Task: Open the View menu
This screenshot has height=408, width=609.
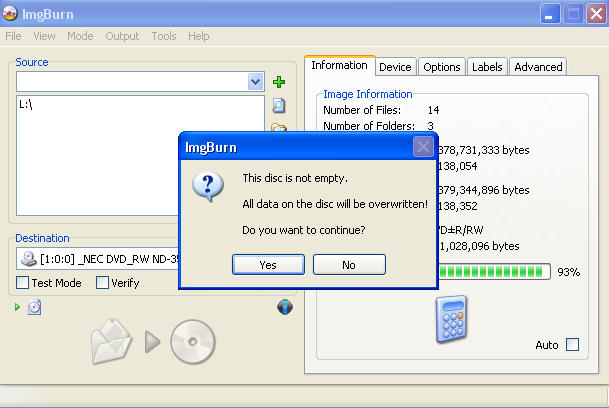Action: coord(44,36)
